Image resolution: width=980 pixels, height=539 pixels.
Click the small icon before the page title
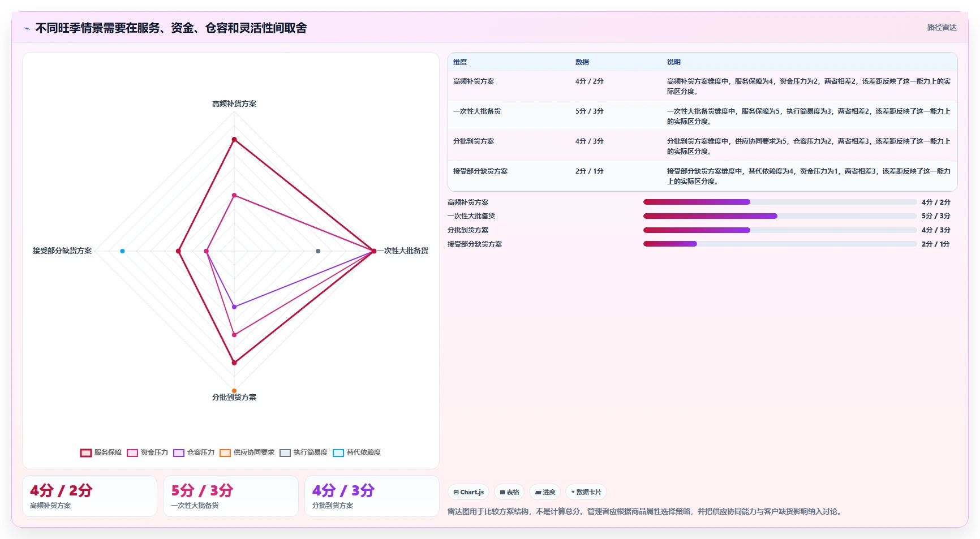[27, 28]
